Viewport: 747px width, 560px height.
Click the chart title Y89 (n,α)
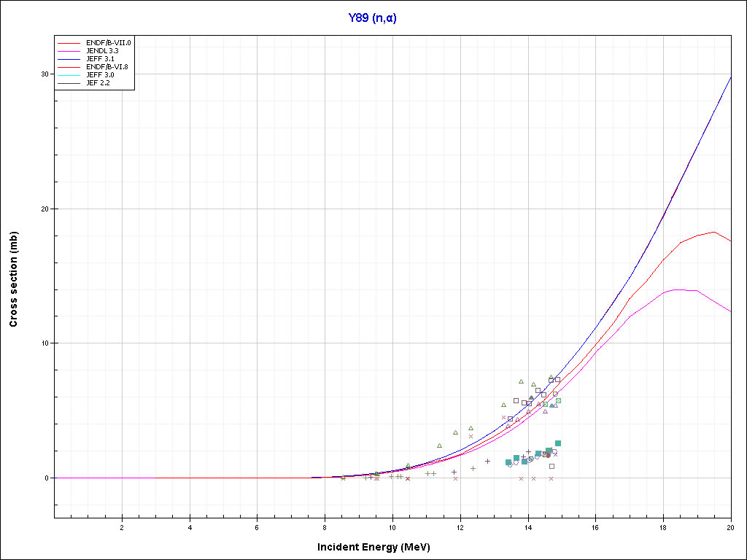click(372, 18)
